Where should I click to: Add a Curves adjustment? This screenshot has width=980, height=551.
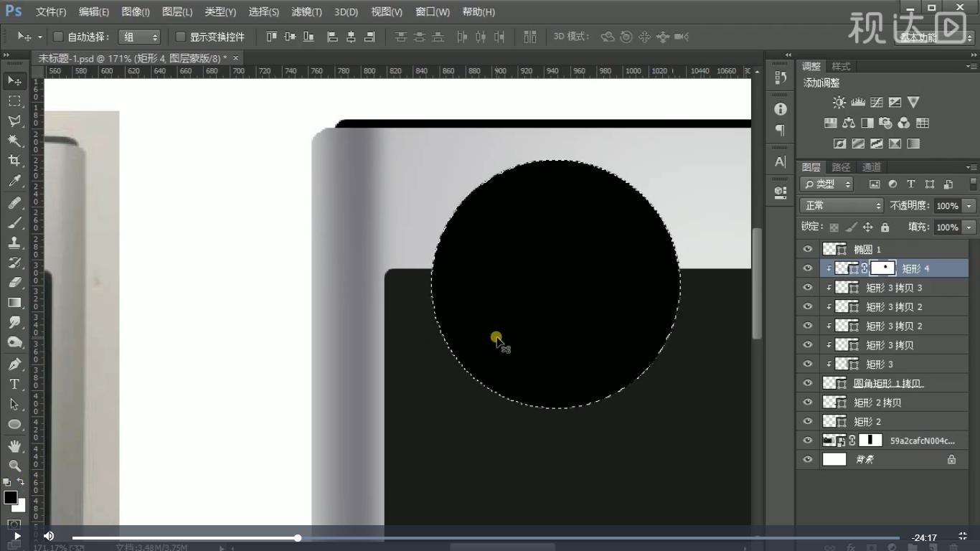coord(876,103)
